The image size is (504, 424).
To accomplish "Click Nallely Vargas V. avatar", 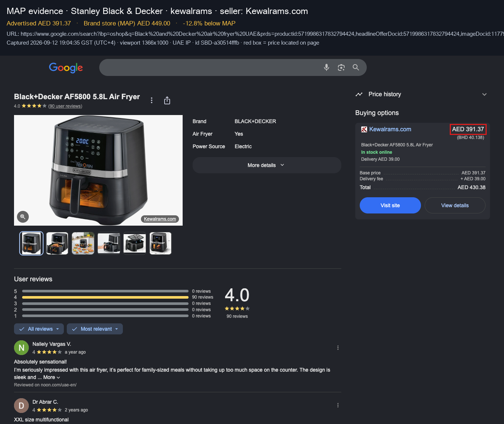I will pyautogui.click(x=21, y=348).
